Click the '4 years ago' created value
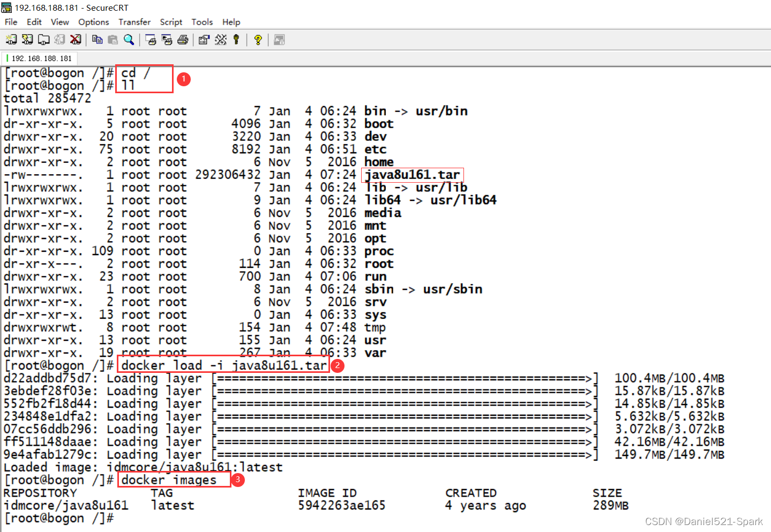The height and width of the screenshot is (532, 771). (485, 506)
